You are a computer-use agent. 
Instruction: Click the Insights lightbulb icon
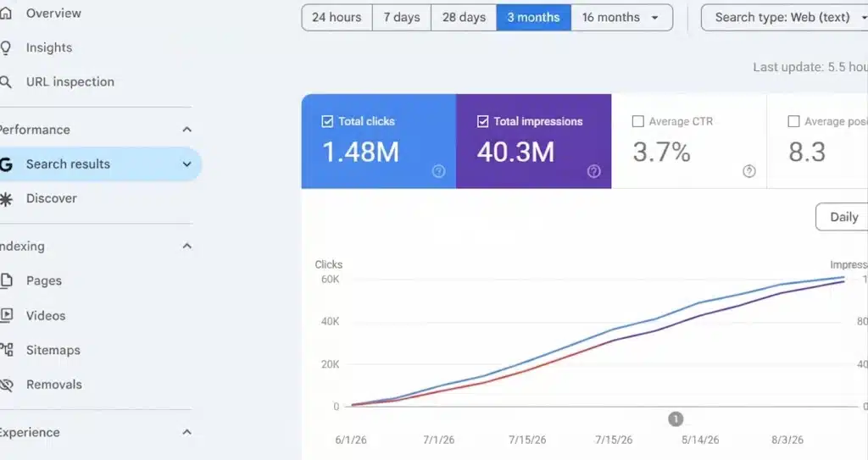pyautogui.click(x=6, y=47)
